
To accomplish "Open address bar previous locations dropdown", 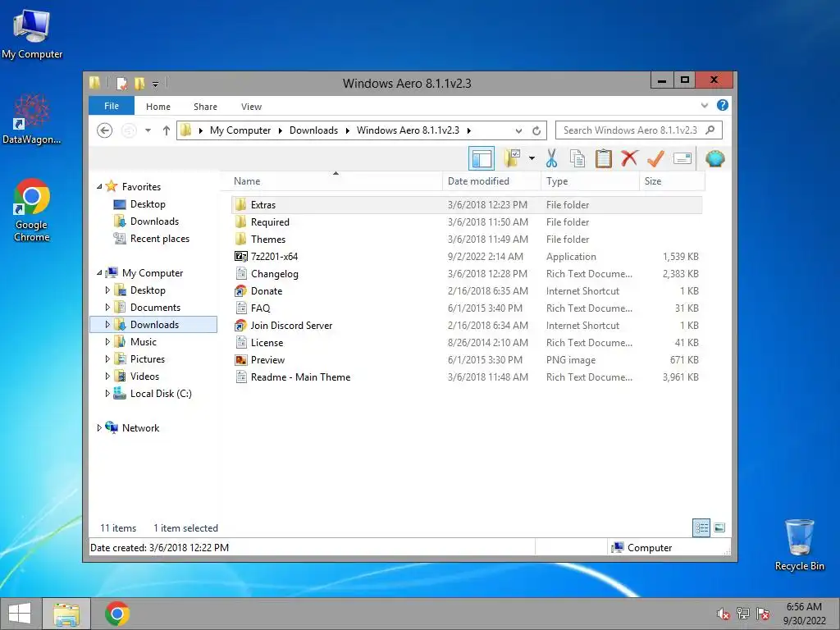I will 518,130.
